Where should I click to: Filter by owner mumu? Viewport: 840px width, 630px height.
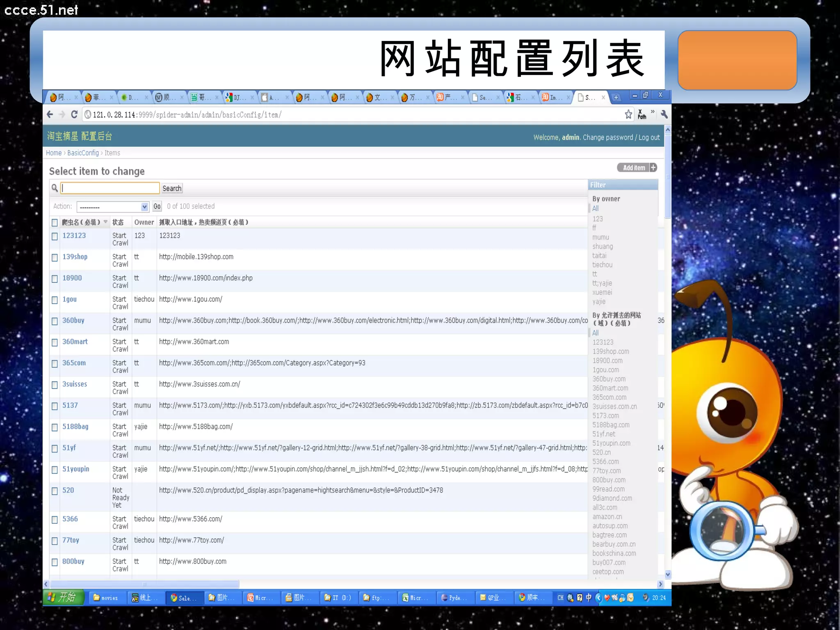[x=600, y=237]
